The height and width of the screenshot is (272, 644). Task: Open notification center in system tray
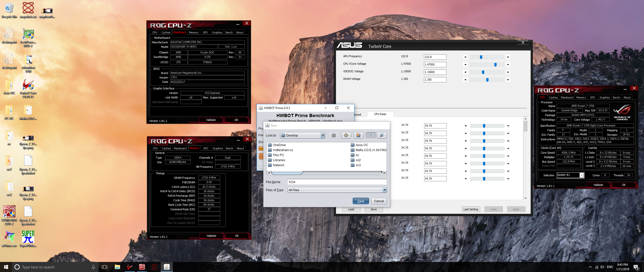[x=636, y=267]
